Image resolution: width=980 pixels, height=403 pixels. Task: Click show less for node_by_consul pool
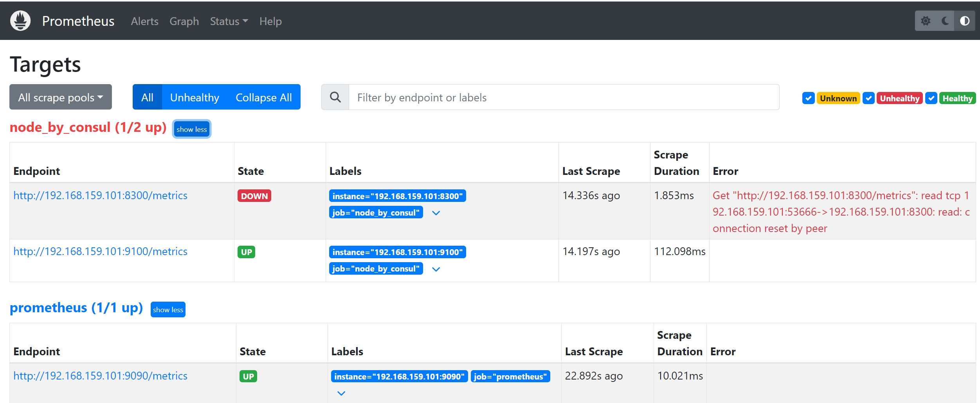point(192,129)
